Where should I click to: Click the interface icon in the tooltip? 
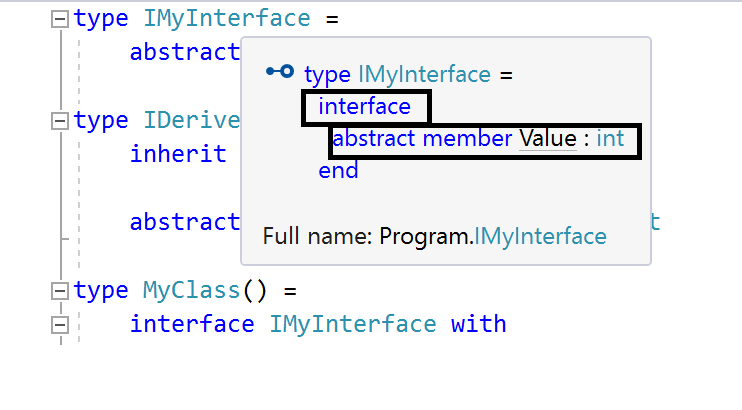[x=280, y=71]
